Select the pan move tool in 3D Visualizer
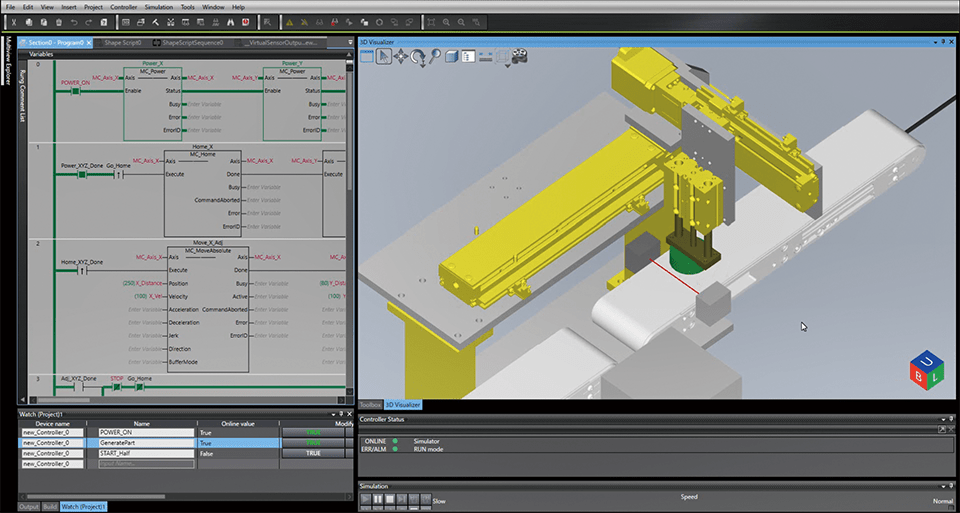Image resolution: width=960 pixels, height=513 pixels. tap(400, 56)
